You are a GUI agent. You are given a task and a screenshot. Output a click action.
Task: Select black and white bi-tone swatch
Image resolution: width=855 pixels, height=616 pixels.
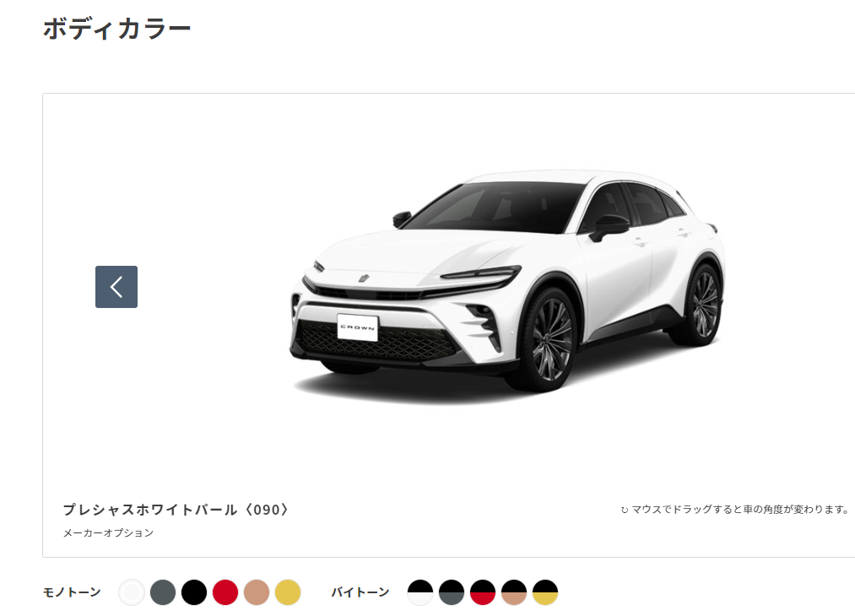(x=420, y=592)
